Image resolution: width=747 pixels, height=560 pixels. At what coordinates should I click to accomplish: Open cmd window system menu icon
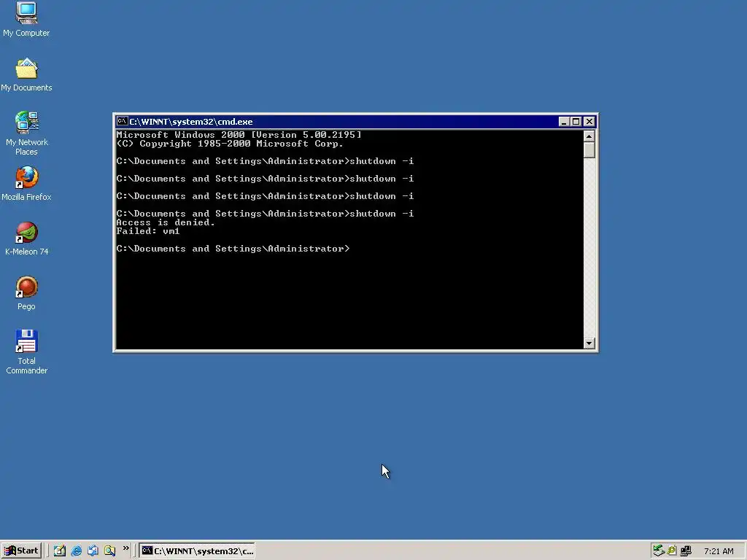point(122,122)
